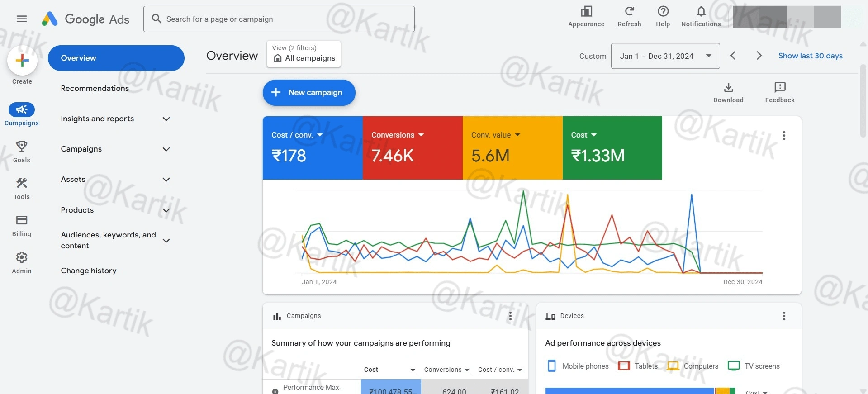Click Show last 30 days link
Viewport: 868px width, 394px height.
(x=810, y=56)
